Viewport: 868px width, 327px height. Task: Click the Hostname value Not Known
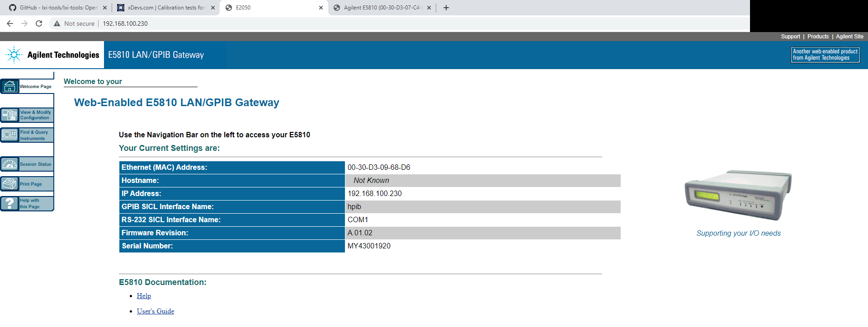(371, 180)
